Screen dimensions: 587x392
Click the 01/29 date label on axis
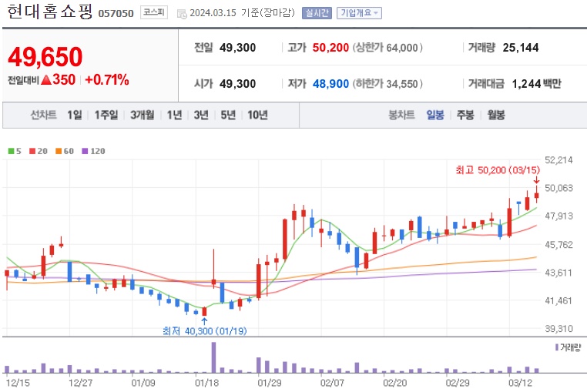pyautogui.click(x=269, y=383)
